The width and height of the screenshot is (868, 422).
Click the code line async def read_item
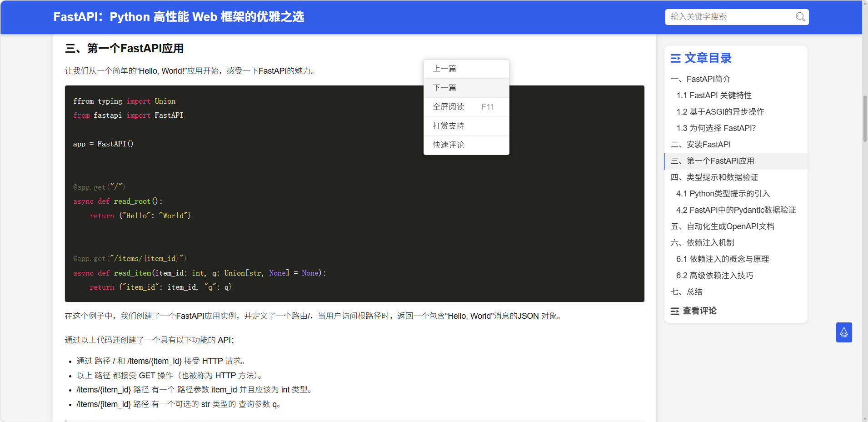tap(200, 273)
